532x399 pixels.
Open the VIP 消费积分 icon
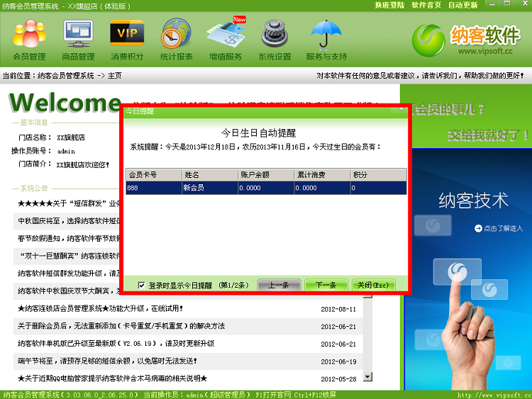(x=127, y=40)
